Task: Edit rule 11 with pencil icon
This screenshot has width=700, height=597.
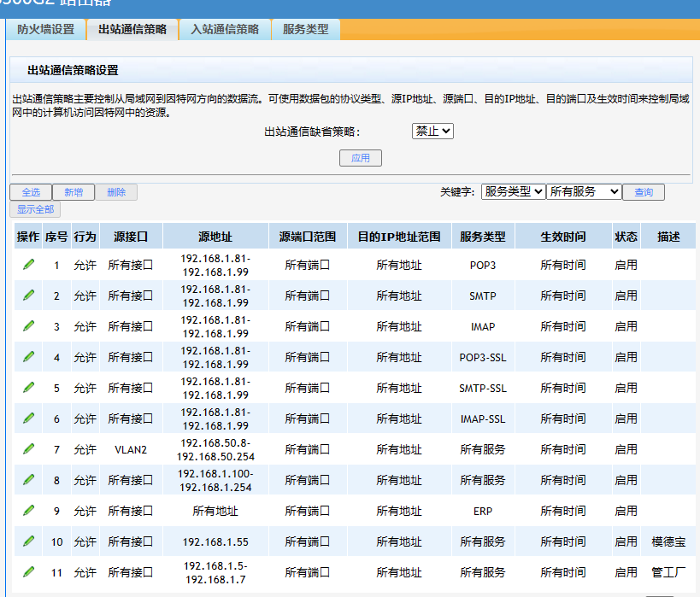Action: click(x=28, y=572)
